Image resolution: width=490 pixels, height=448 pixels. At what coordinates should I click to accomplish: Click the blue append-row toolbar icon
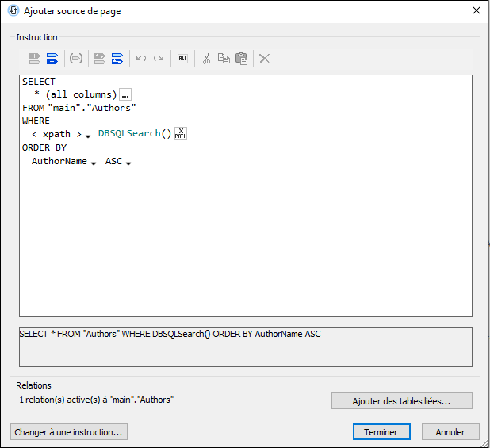point(52,59)
